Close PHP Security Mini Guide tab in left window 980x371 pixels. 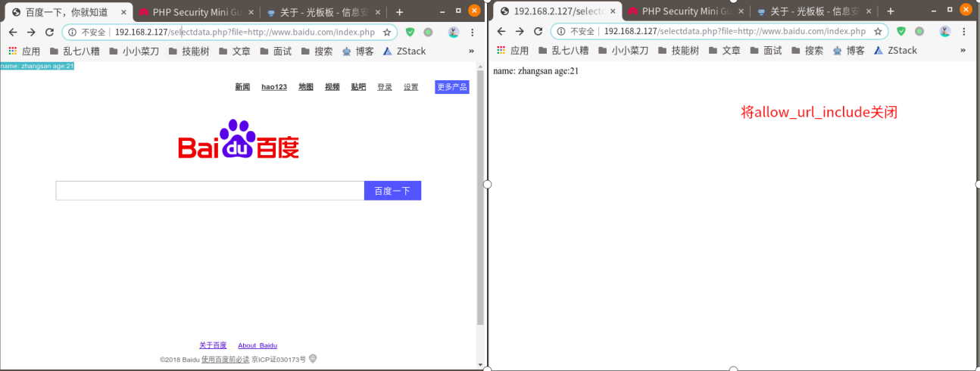coord(251,12)
